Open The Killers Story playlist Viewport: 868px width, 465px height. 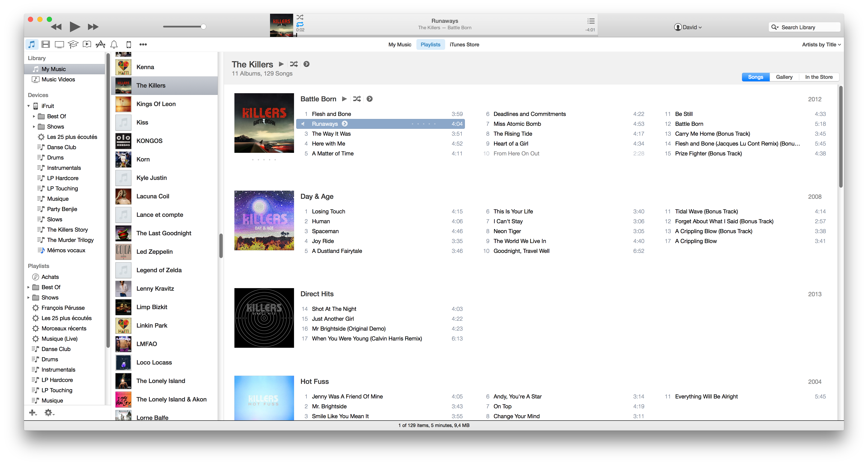(x=64, y=230)
